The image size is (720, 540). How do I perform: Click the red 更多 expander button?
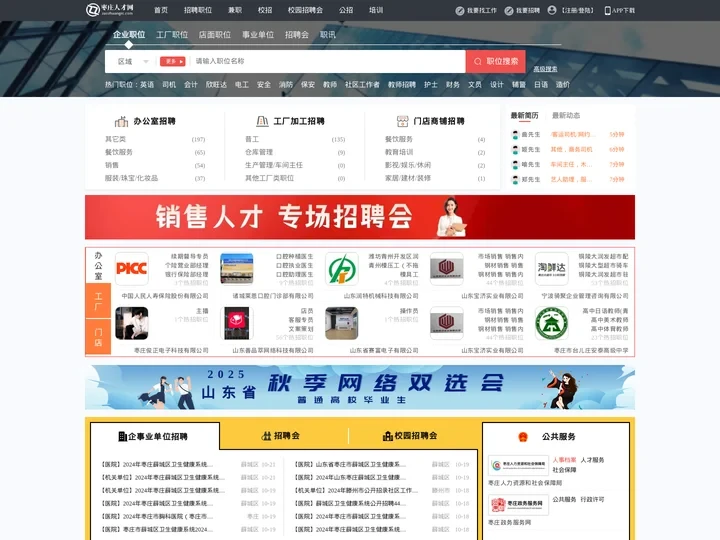point(172,62)
